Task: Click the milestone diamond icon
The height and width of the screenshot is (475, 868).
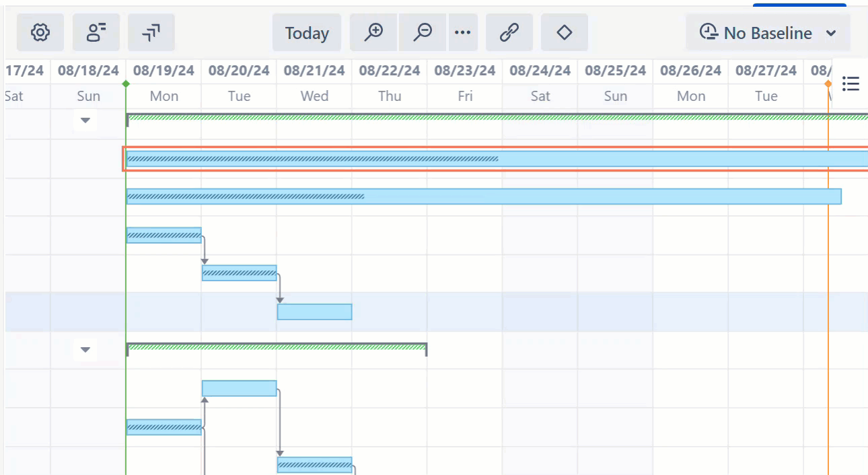Action: [564, 32]
